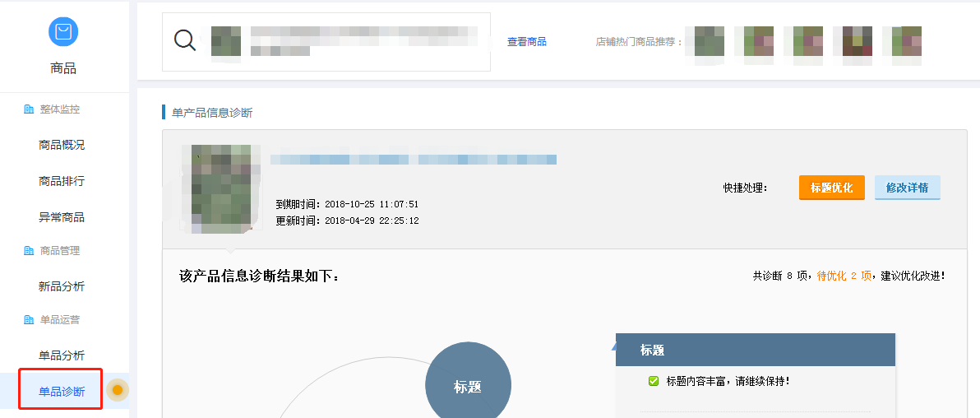Click the magnifying glass search icon

[185, 40]
